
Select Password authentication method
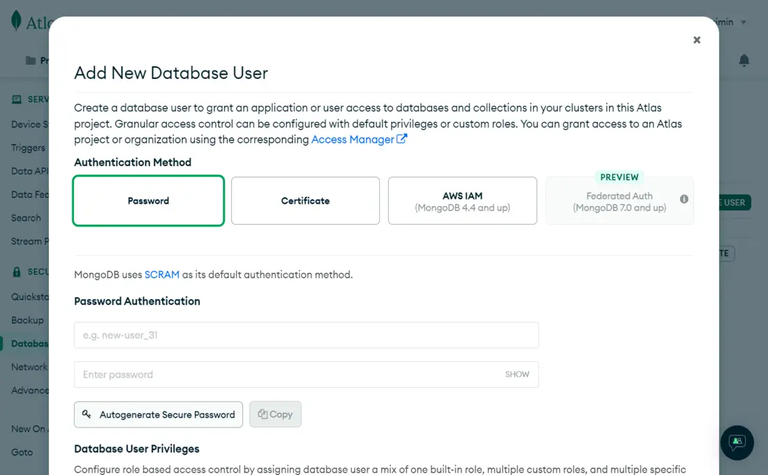148,201
